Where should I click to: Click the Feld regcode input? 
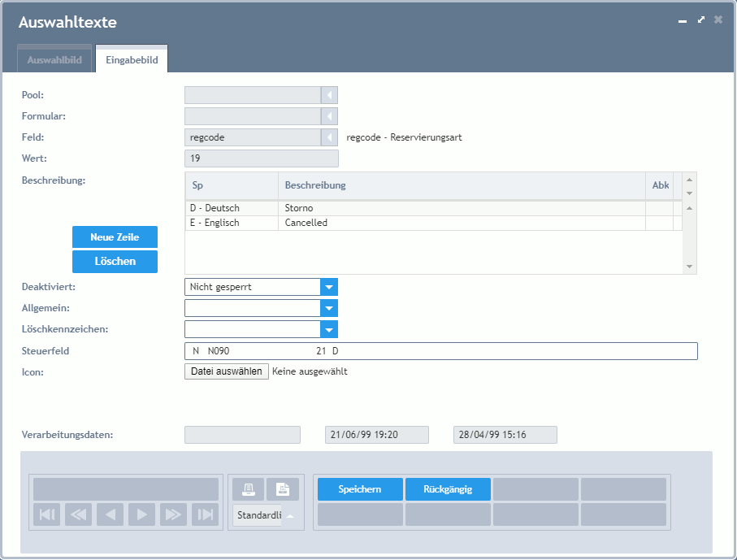253,137
